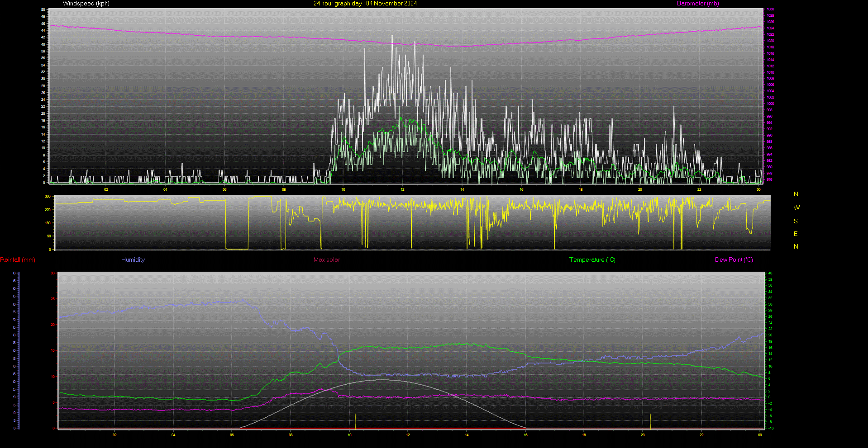The height and width of the screenshot is (448, 868).
Task: Click the '40' value on windspeed axis
Action: [43, 44]
